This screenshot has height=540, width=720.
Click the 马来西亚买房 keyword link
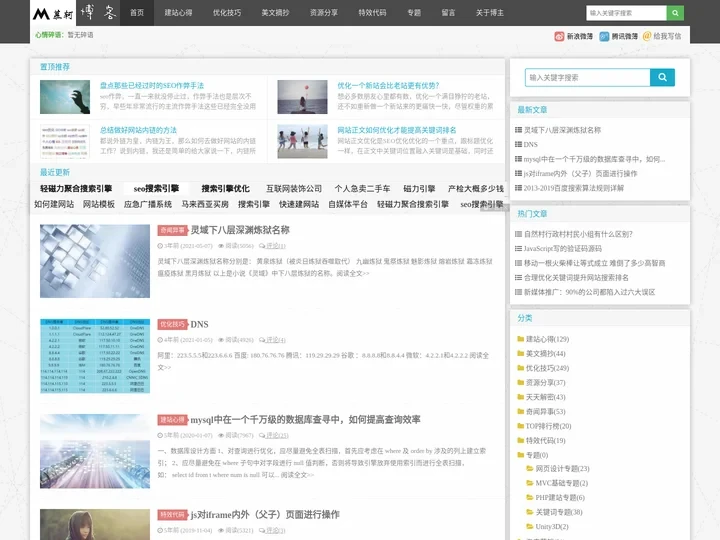click(205, 204)
